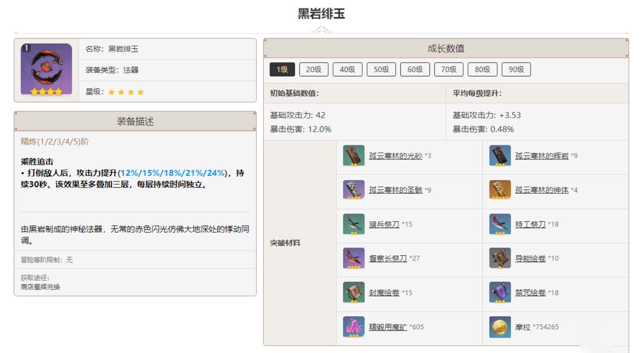The height and width of the screenshot is (353, 644).
Task: Show stats for 60级 tab
Action: coord(415,69)
